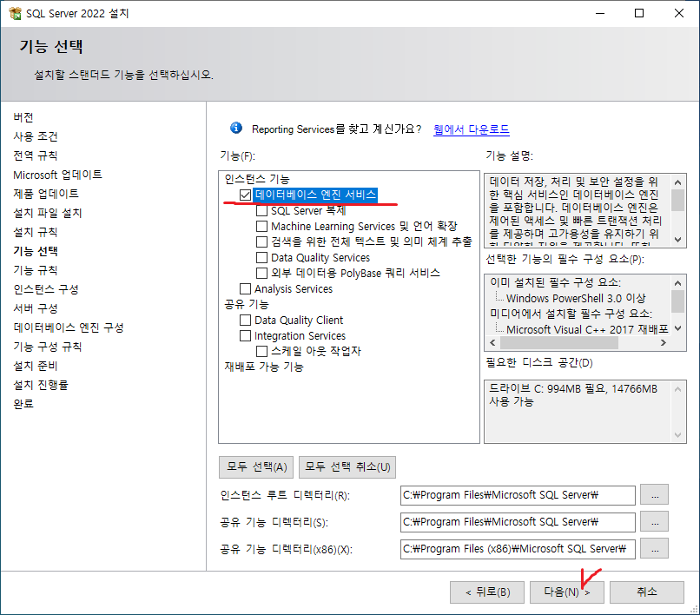This screenshot has height=615, width=700.
Task: Select the 인스턴스 기능 group header
Action: [x=257, y=179]
